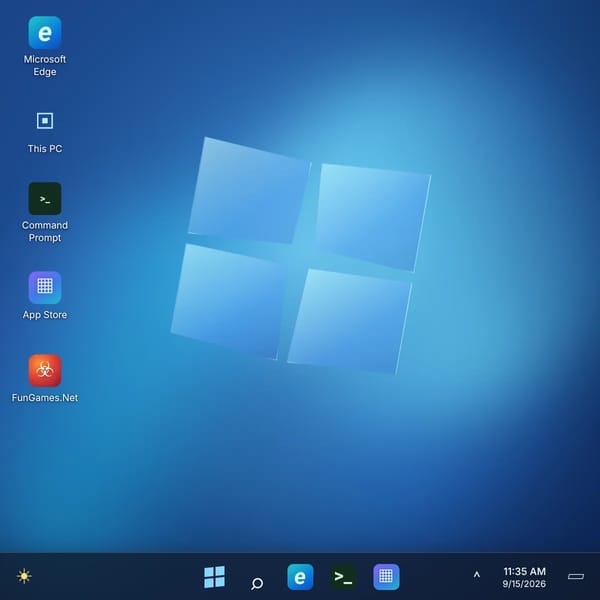
Task: Click the FunGames.Net biohazard icon
Action: 45,370
